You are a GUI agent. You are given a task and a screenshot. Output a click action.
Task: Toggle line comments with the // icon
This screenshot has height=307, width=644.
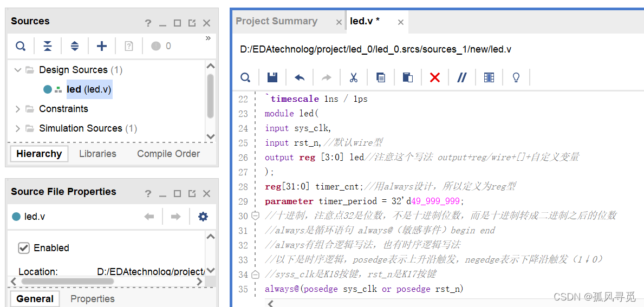click(x=462, y=77)
